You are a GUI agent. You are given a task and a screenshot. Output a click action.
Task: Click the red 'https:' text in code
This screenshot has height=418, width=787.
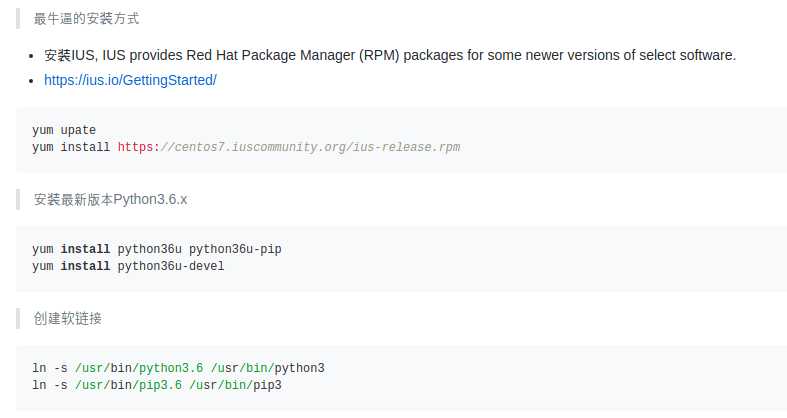139,147
